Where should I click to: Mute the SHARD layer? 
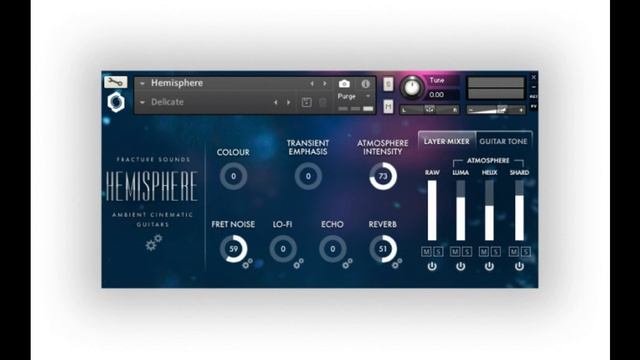(514, 251)
